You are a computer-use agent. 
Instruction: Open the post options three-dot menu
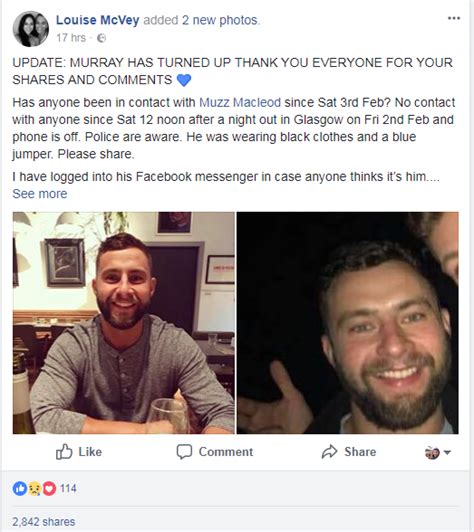click(x=454, y=18)
